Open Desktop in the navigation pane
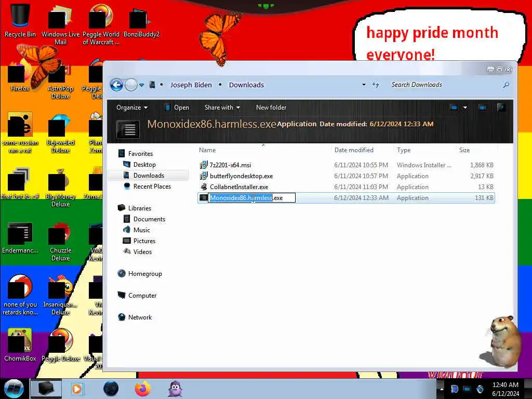Viewport: 532px width, 399px height. [139, 165]
